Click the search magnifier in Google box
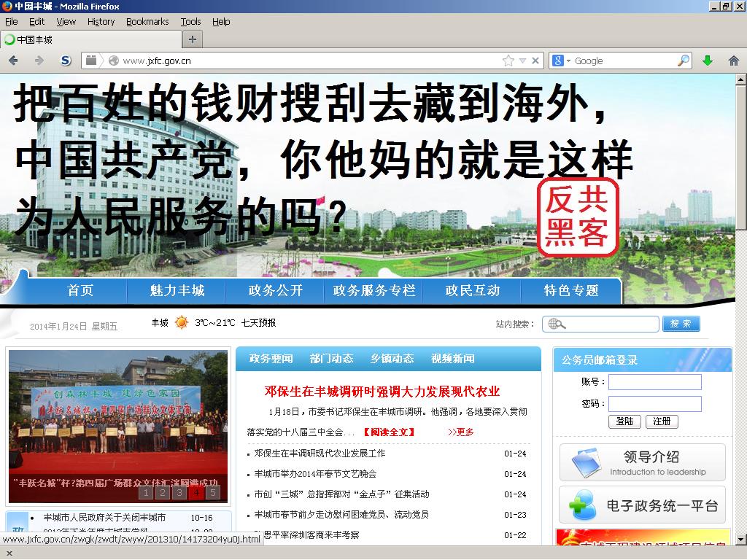 [x=683, y=61]
